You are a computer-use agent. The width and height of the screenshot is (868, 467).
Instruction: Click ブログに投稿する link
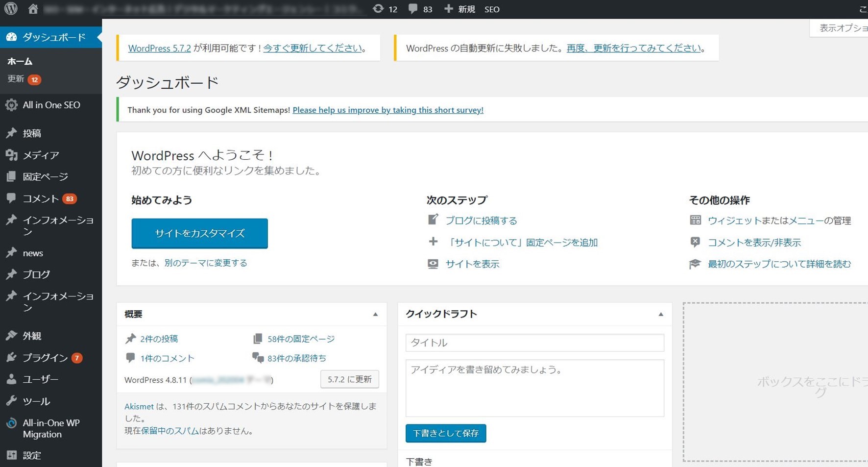click(481, 221)
